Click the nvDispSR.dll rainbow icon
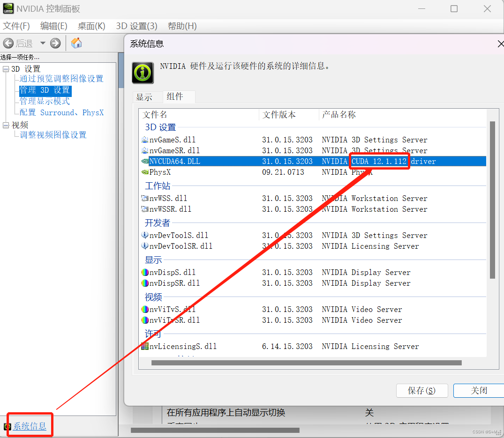The image size is (504, 438). coord(145,283)
